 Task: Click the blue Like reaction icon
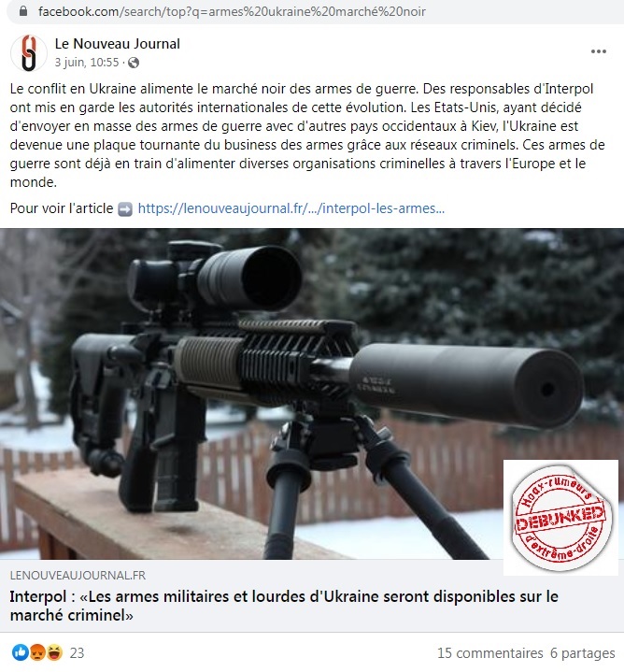(21, 652)
